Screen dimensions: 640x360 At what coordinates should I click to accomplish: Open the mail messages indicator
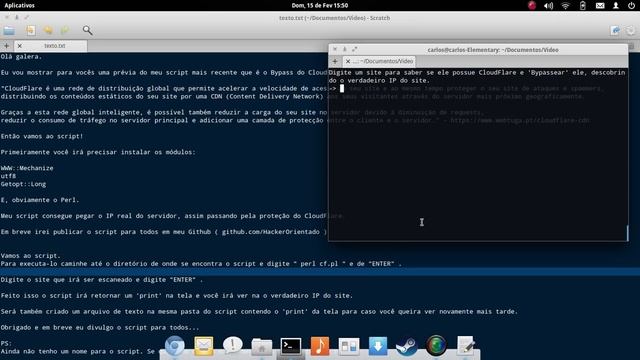click(x=600, y=5)
